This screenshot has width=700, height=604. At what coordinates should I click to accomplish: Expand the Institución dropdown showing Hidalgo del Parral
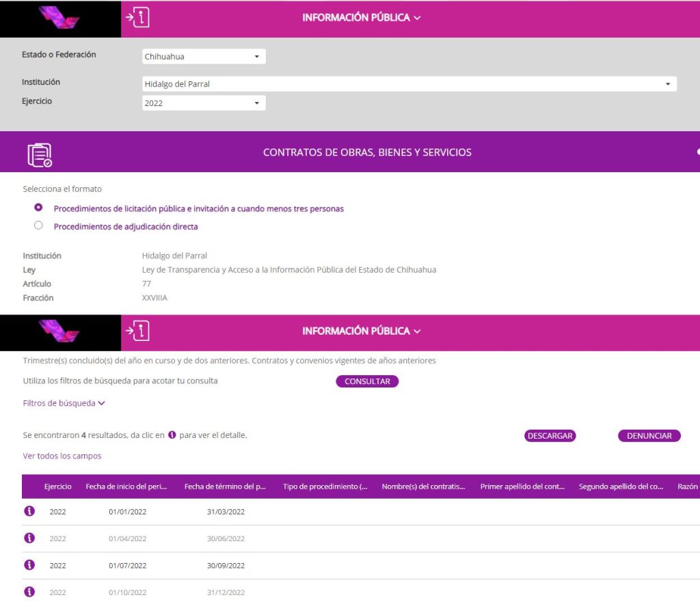click(x=408, y=84)
